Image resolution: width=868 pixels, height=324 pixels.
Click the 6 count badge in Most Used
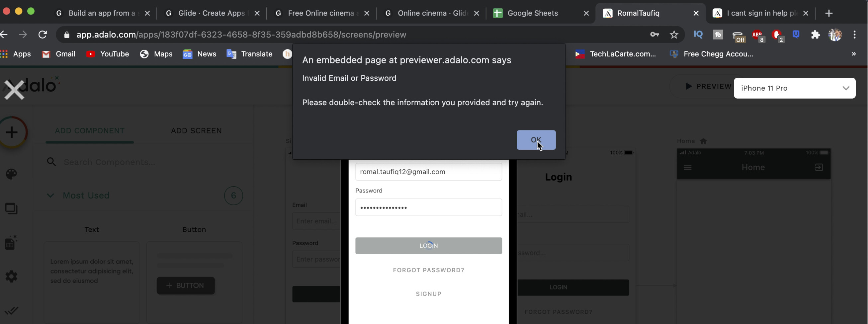233,196
